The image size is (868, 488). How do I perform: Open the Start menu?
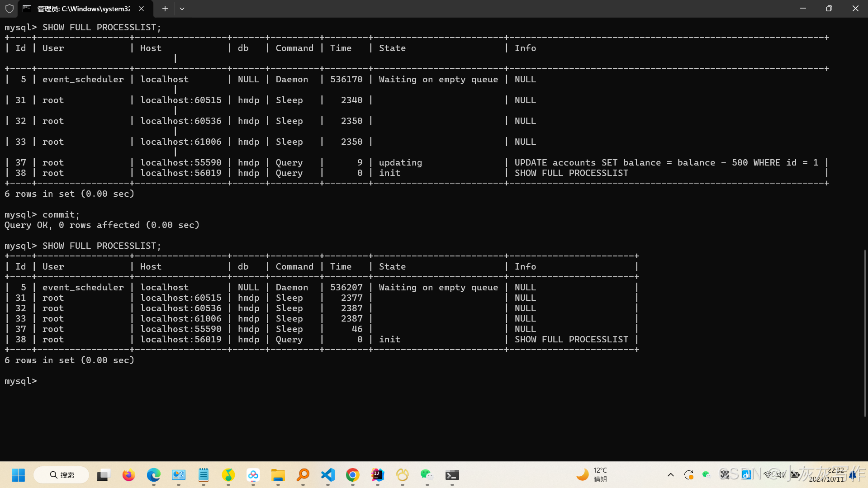pos(18,475)
